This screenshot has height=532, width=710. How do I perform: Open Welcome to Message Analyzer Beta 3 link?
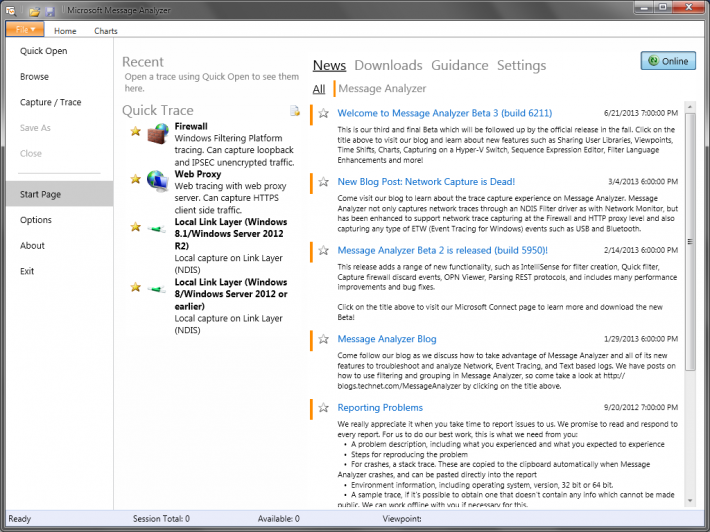click(x=445, y=113)
